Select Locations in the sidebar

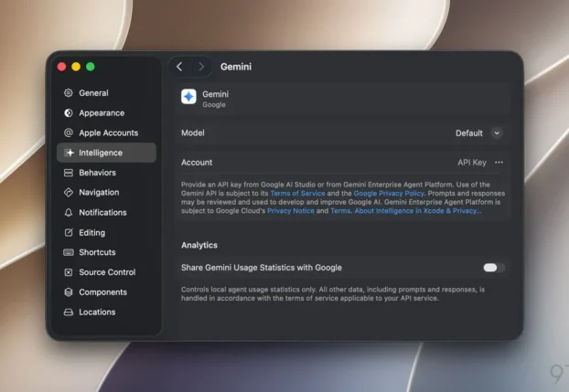pyautogui.click(x=106, y=313)
